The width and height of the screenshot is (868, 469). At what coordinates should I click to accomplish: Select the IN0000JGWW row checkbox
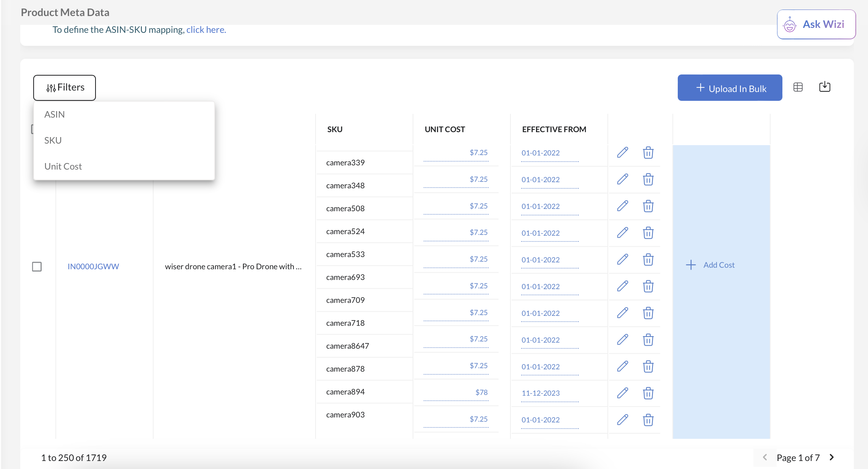(x=37, y=267)
